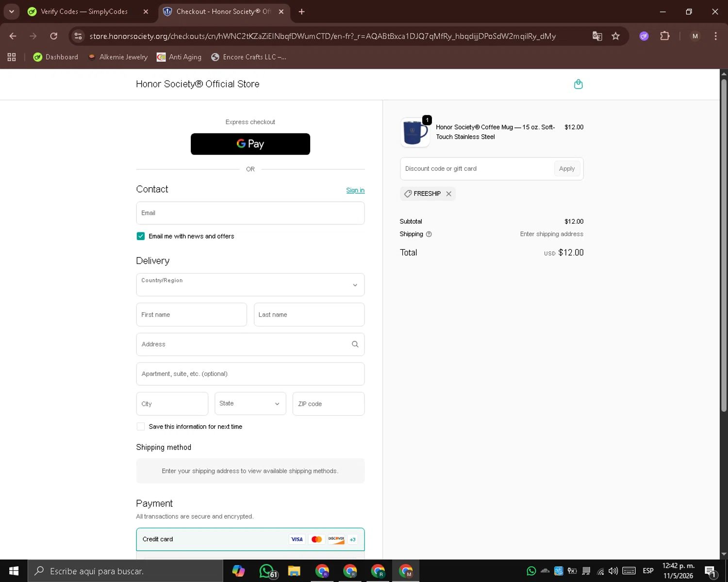Image resolution: width=728 pixels, height=582 pixels.
Task: Check Save this information for next time
Action: [141, 427]
